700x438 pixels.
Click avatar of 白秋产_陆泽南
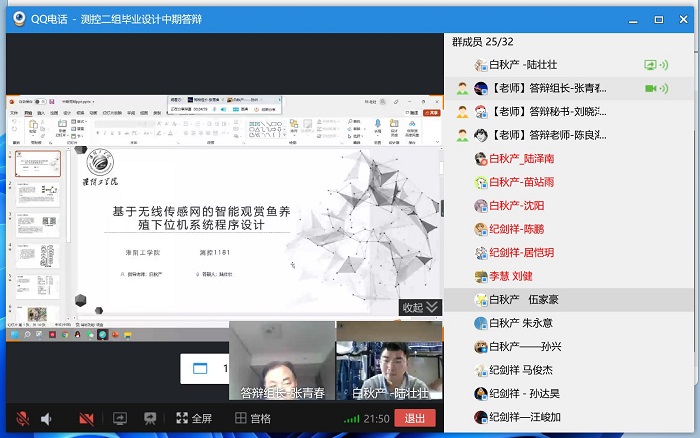tap(481, 158)
